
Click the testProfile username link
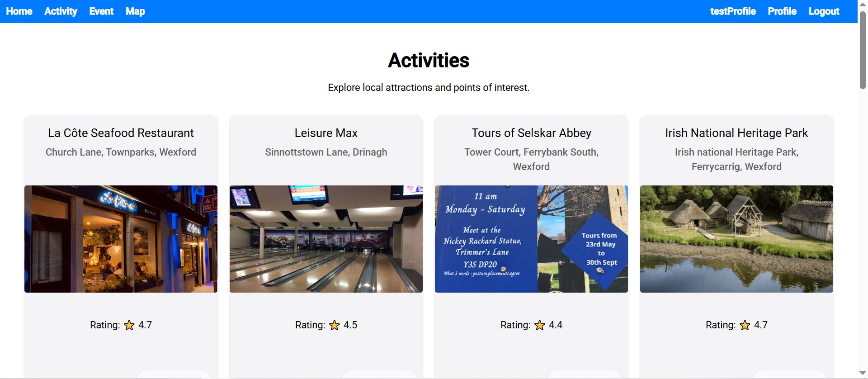[x=733, y=11]
